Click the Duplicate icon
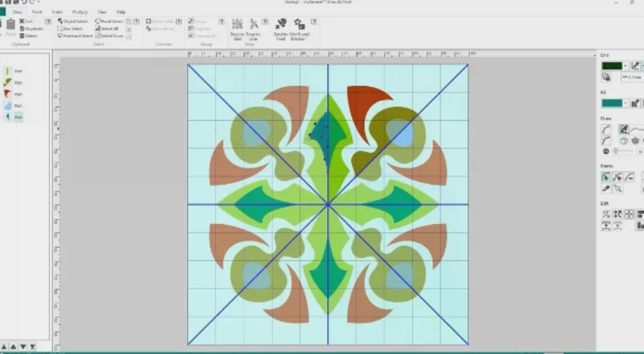The image size is (644, 354). coord(31,28)
